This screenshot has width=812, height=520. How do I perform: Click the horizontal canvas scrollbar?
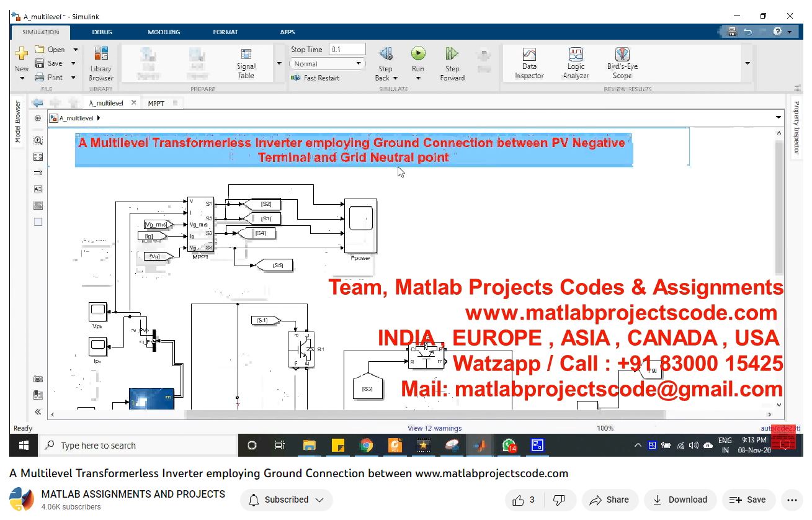coord(425,415)
